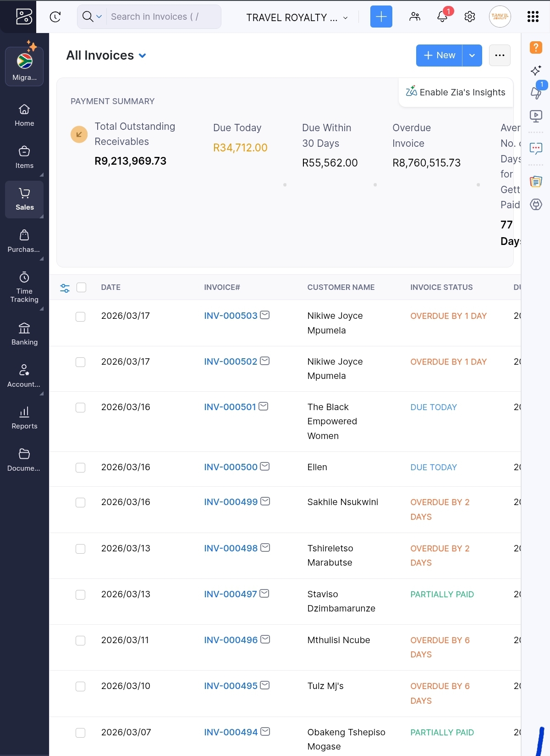
Task: Click the blue quick create plus icon
Action: tap(381, 17)
